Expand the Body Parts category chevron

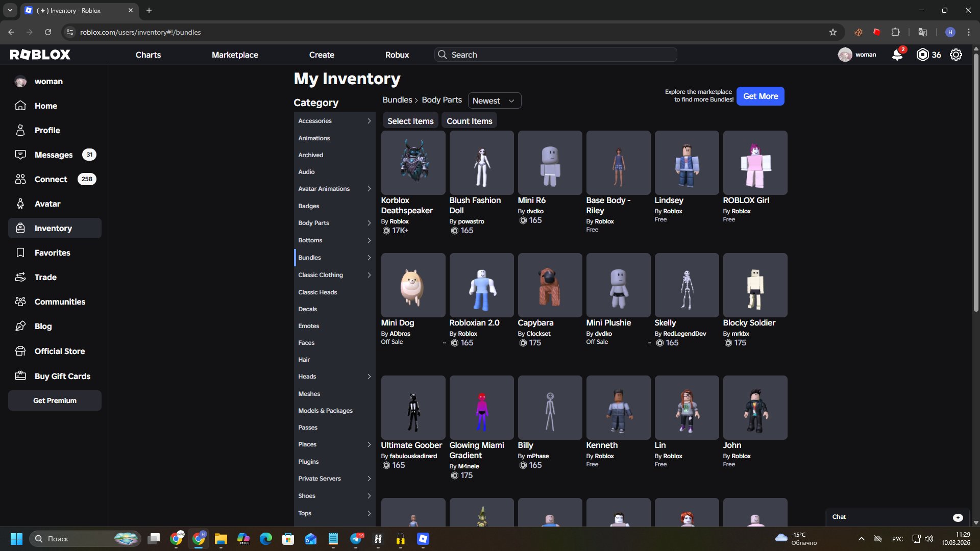click(369, 223)
